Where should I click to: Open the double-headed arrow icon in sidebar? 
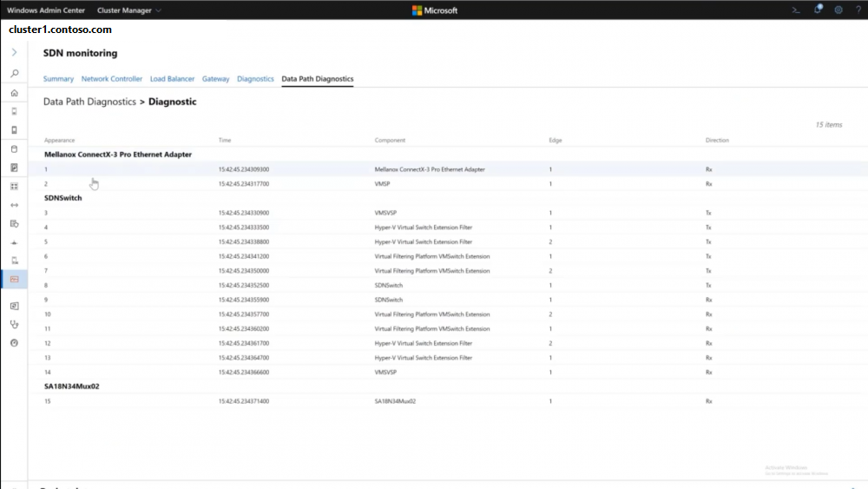click(15, 205)
